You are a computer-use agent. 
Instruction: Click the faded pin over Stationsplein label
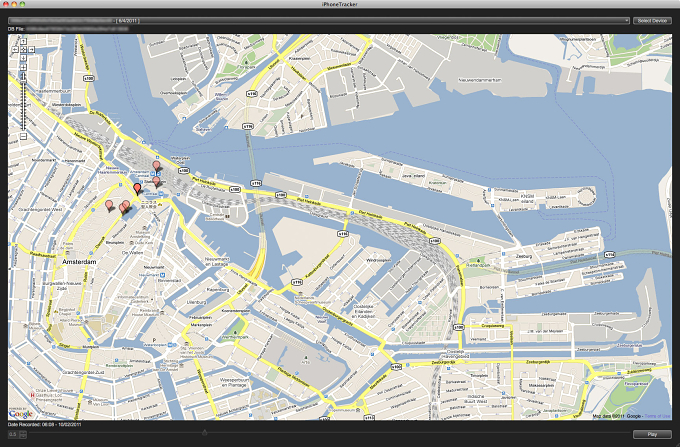pyautogui.click(x=156, y=183)
